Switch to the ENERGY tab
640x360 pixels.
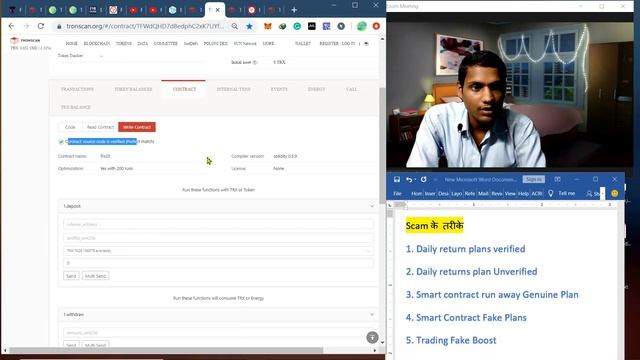[316, 89]
